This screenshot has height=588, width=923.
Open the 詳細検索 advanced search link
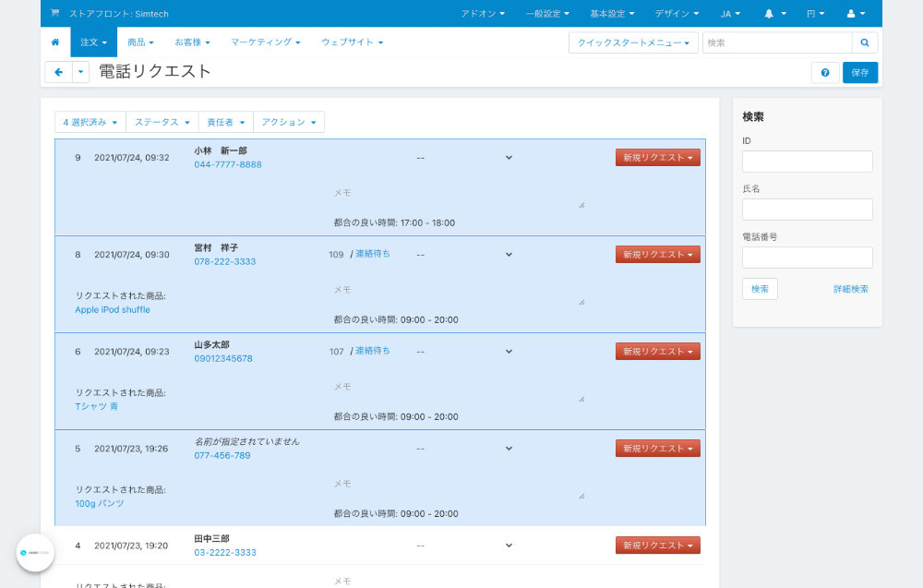pyautogui.click(x=851, y=289)
